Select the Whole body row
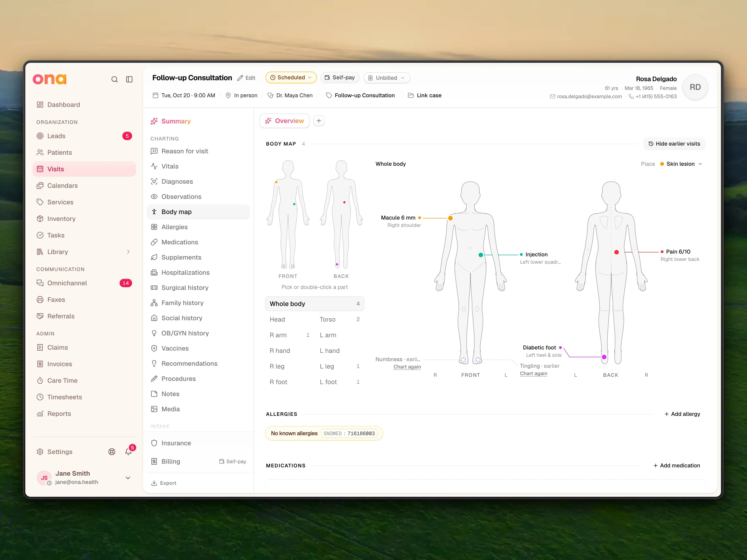747x560 pixels. 314,304
